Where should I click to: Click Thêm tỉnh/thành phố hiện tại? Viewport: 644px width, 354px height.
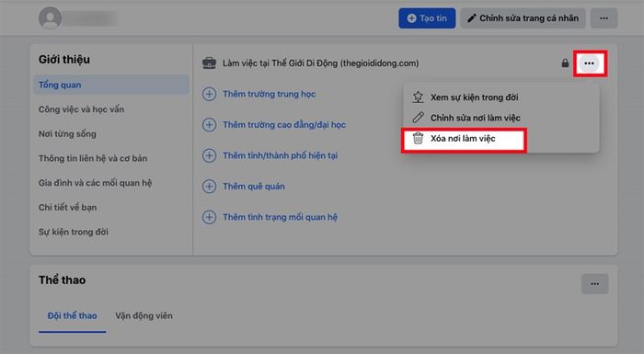[x=280, y=155]
